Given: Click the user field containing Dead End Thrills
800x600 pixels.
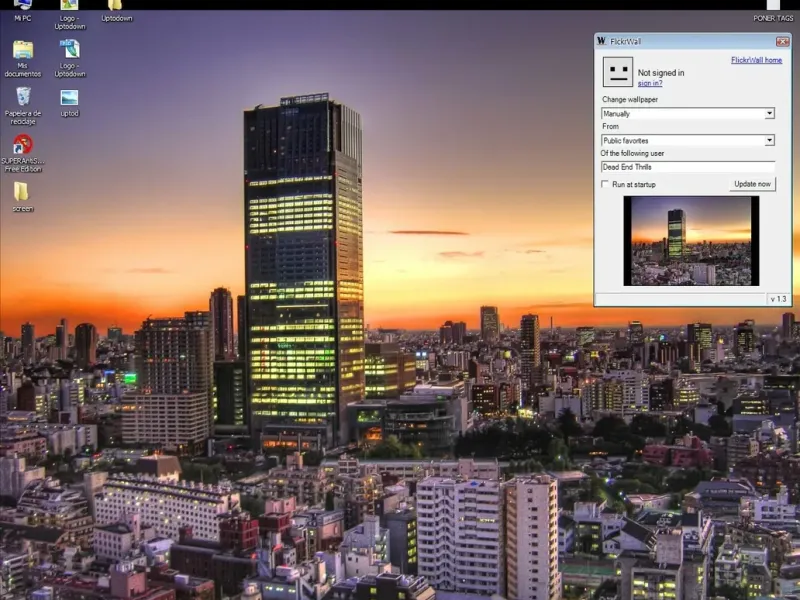Looking at the screenshot, I should [688, 167].
